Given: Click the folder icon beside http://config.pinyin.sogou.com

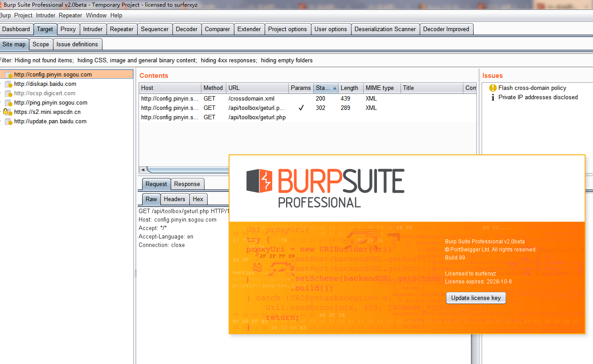Looking at the screenshot, I should [x=8, y=73].
